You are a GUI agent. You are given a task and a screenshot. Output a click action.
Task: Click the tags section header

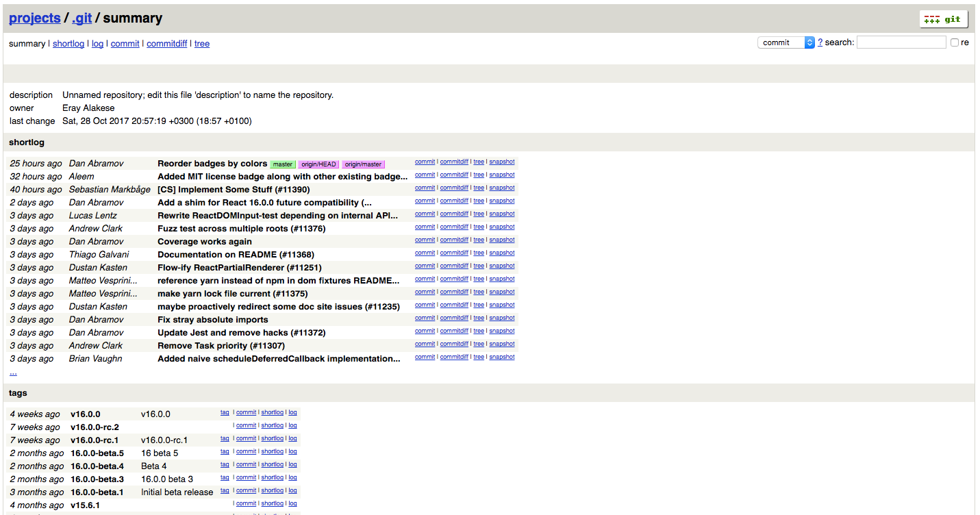point(489,393)
